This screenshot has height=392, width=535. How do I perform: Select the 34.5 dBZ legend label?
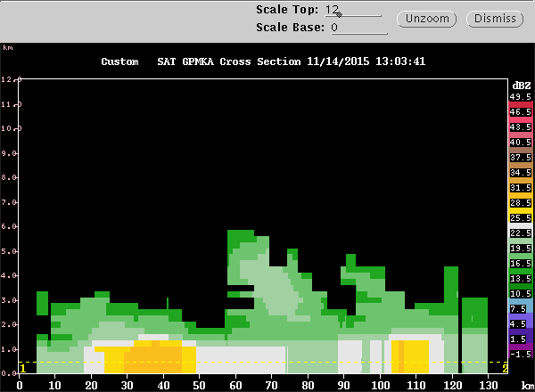coord(521,173)
